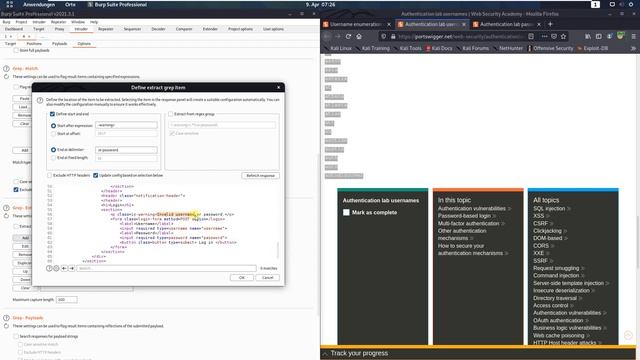Image resolution: width=640 pixels, height=360 pixels.
Task: Open search settings gear in dialog
Action: pos(56,268)
